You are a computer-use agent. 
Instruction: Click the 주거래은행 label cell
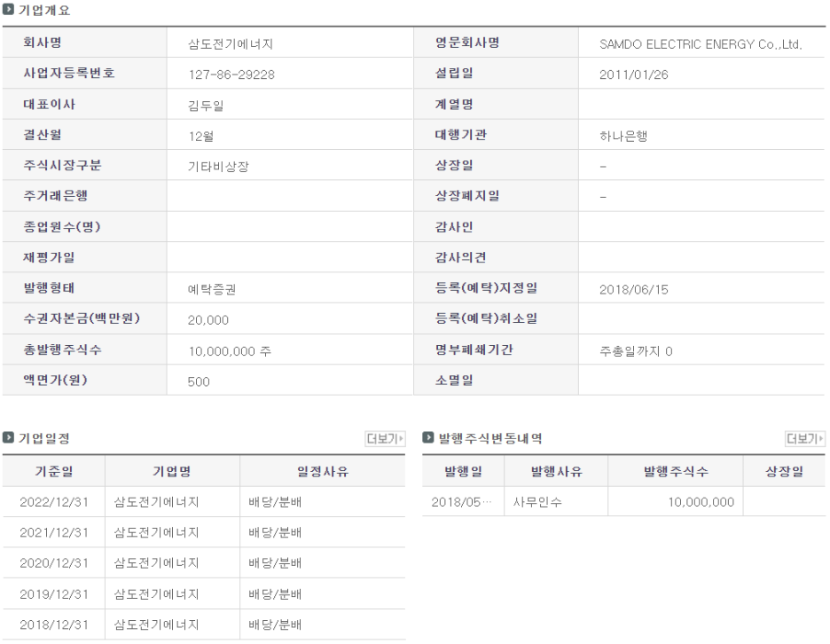pyautogui.click(x=85, y=196)
